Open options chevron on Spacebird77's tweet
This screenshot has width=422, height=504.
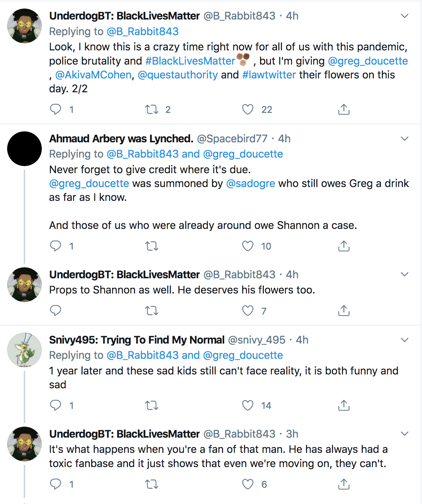405,139
